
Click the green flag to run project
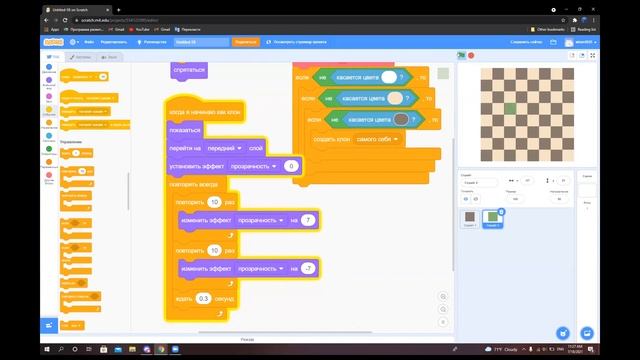point(461,56)
